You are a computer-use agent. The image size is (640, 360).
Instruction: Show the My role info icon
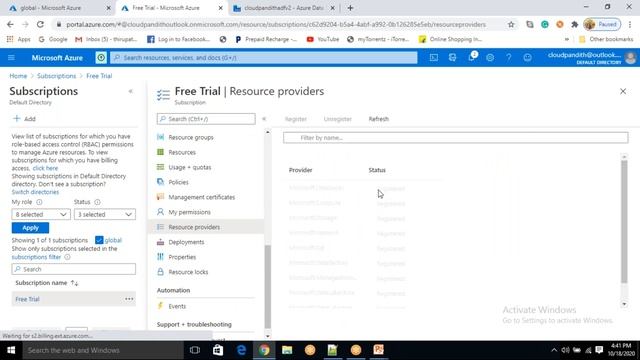pyautogui.click(x=39, y=202)
